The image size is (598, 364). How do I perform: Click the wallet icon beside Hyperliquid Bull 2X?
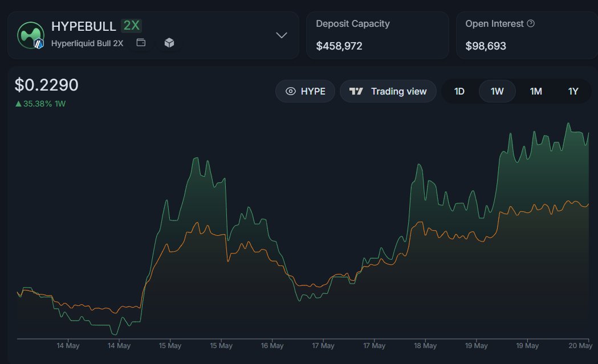tap(141, 43)
